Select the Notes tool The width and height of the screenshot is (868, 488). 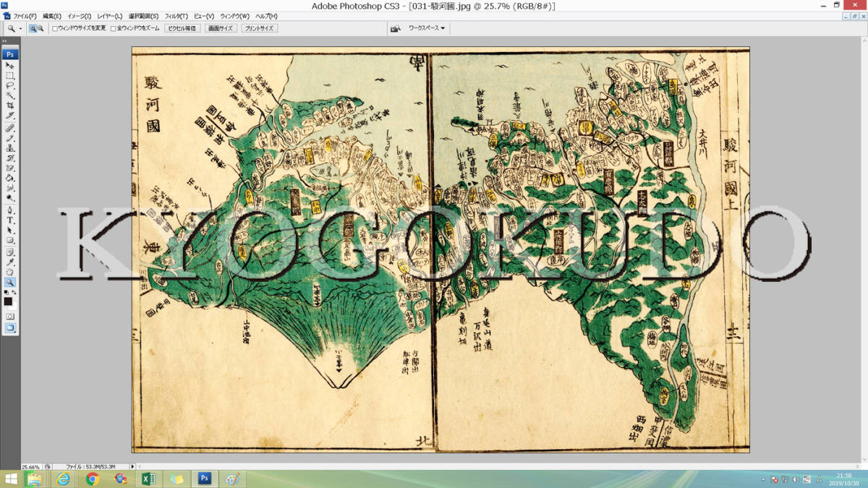10,252
